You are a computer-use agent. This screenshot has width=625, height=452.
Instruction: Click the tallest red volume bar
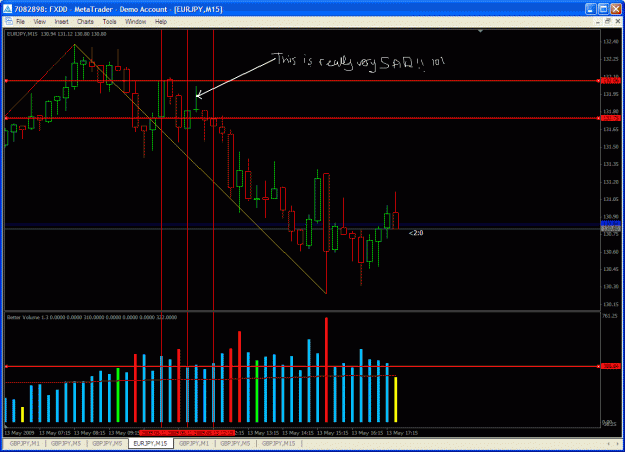[326, 370]
